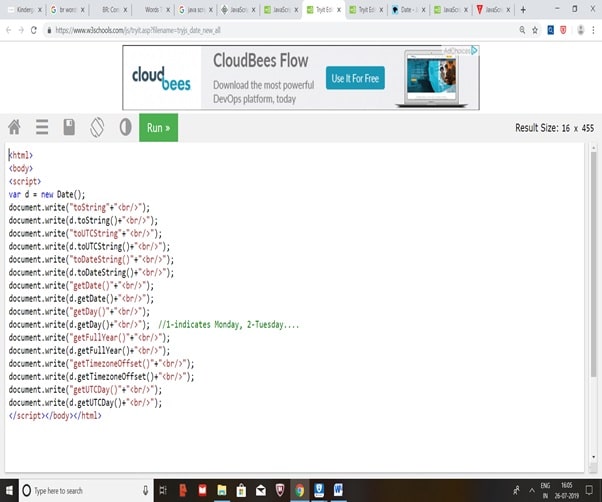
Task: Show hidden system tray icons
Action: coord(532,490)
